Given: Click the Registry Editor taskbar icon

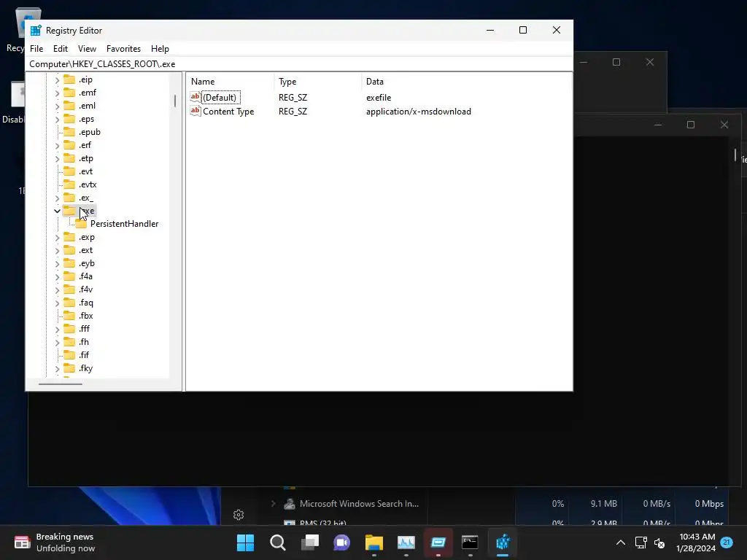Looking at the screenshot, I should pos(502,542).
